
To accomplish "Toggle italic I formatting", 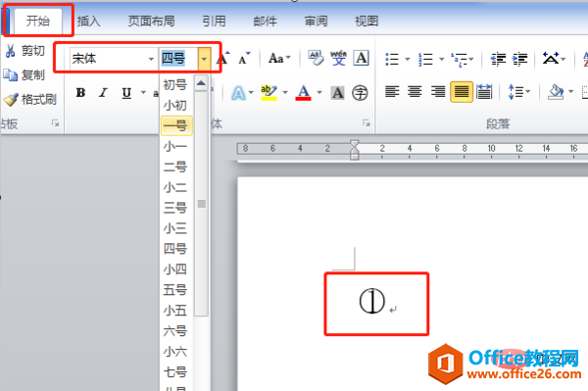I will pos(103,92).
